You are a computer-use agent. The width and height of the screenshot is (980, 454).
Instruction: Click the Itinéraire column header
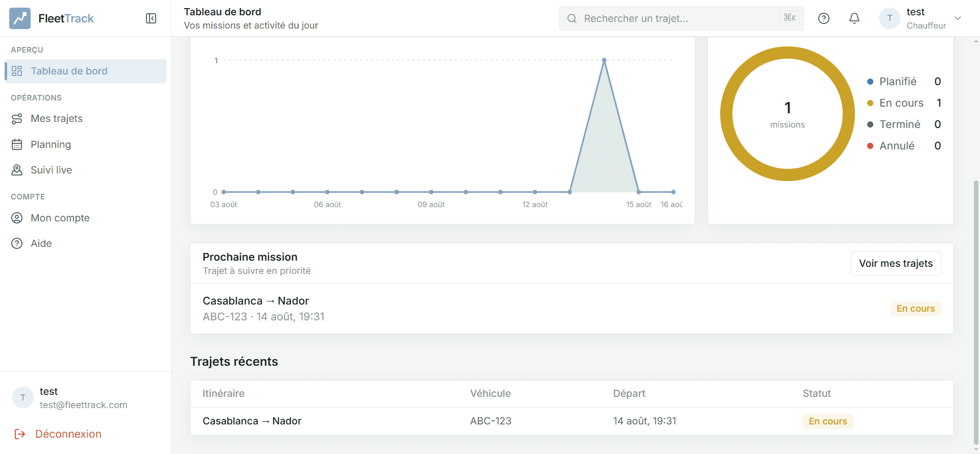pyautogui.click(x=224, y=393)
